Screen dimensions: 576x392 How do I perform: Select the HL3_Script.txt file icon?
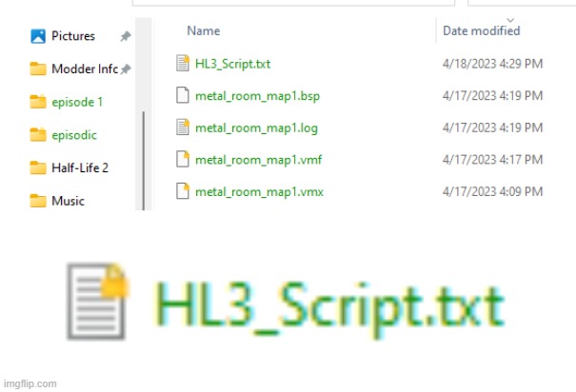pos(183,63)
